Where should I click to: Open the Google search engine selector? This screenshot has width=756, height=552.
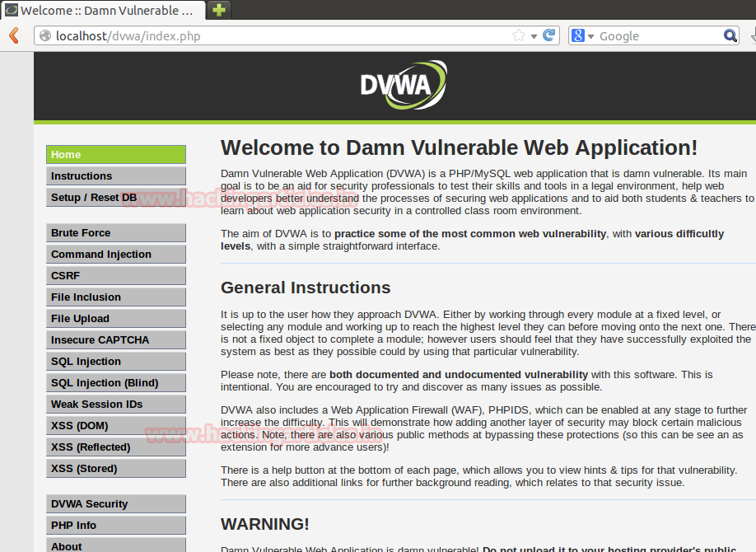click(x=582, y=35)
